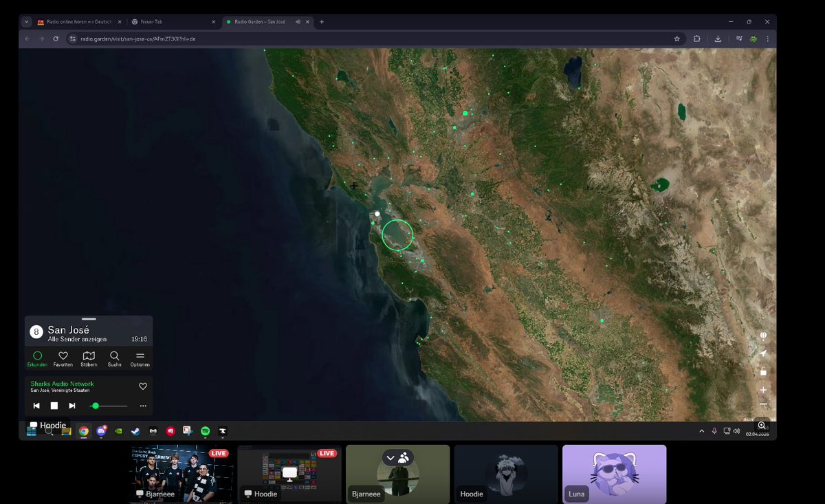Open the Suche magnifier in Radio Garden
The width and height of the screenshot is (825, 504).
tap(114, 359)
